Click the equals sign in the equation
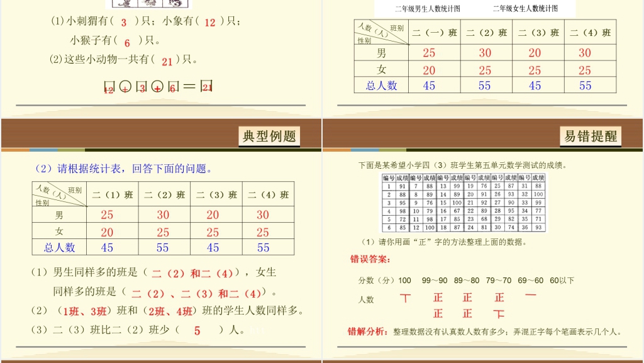 190,87
